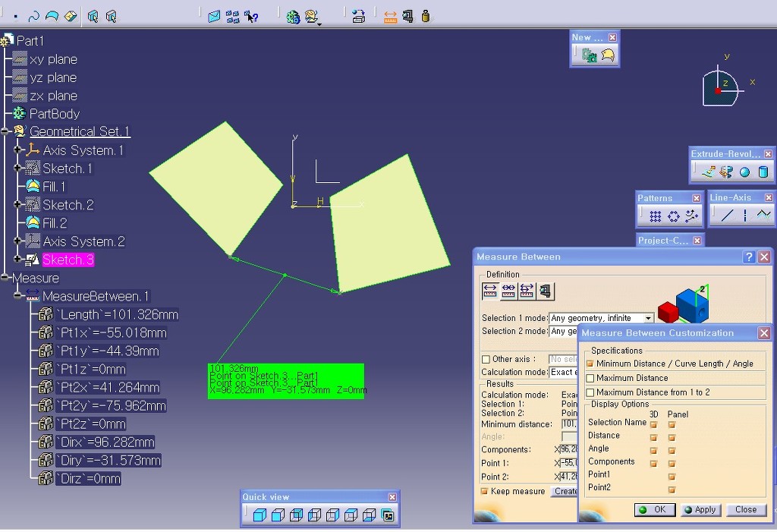Enable the Maximum Distance checkbox
The width and height of the screenshot is (777, 532).
[590, 378]
